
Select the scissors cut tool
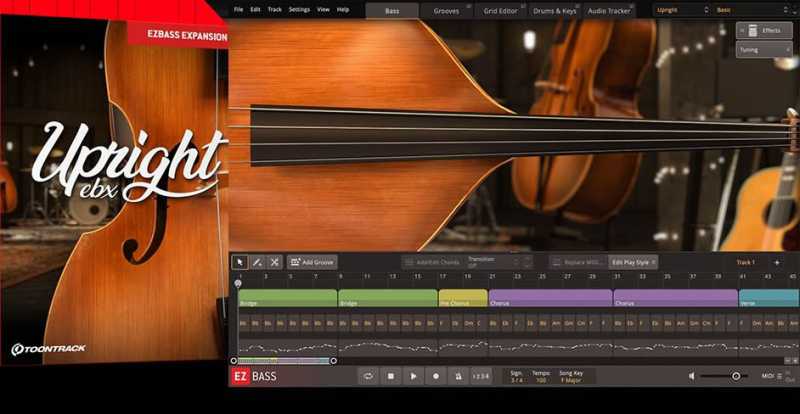click(274, 262)
